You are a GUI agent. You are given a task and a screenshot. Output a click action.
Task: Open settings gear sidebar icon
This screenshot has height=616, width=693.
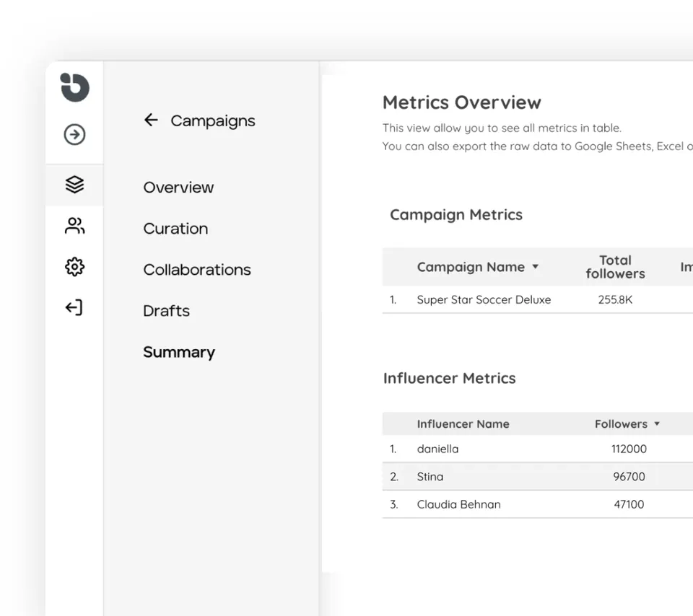pos(74,267)
